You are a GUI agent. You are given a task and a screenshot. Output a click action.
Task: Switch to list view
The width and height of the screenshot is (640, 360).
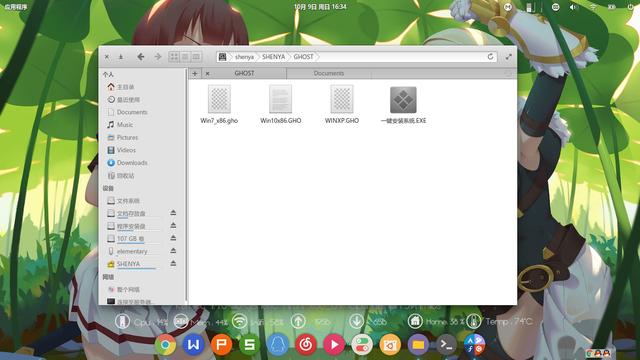[x=185, y=57]
